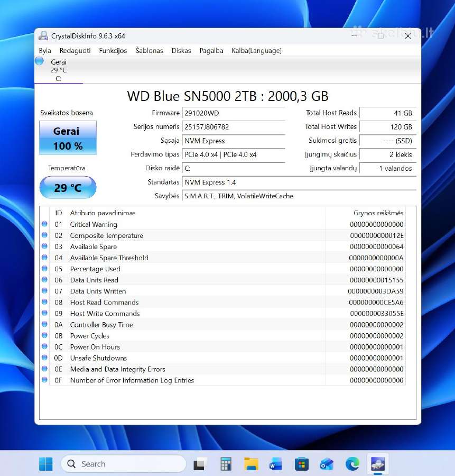Click the status dot for Data Units Written
This screenshot has height=476, width=455.
point(44,291)
